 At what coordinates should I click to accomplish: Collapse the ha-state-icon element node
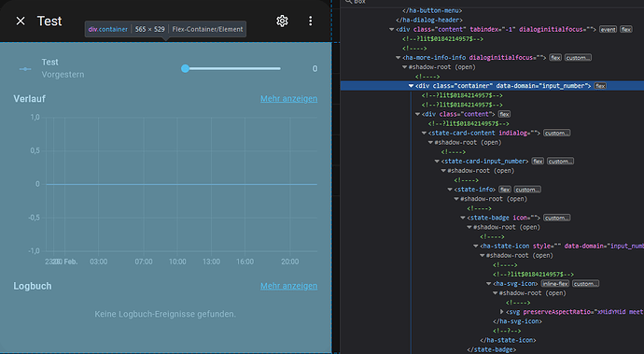[476, 247]
